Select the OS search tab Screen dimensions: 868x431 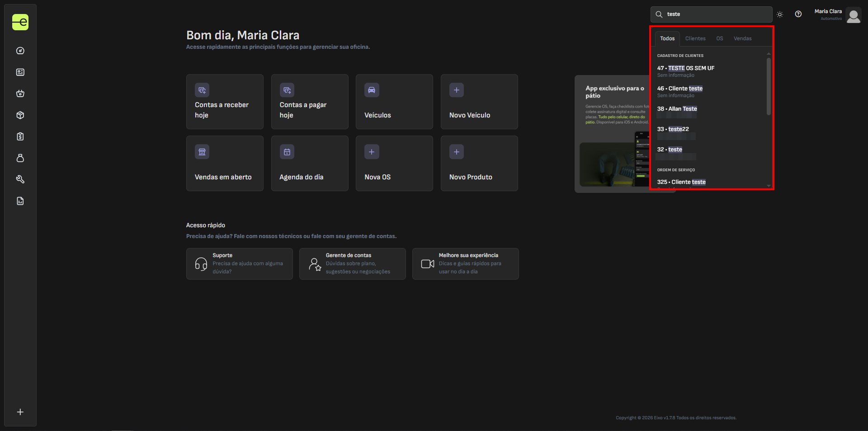pyautogui.click(x=719, y=38)
